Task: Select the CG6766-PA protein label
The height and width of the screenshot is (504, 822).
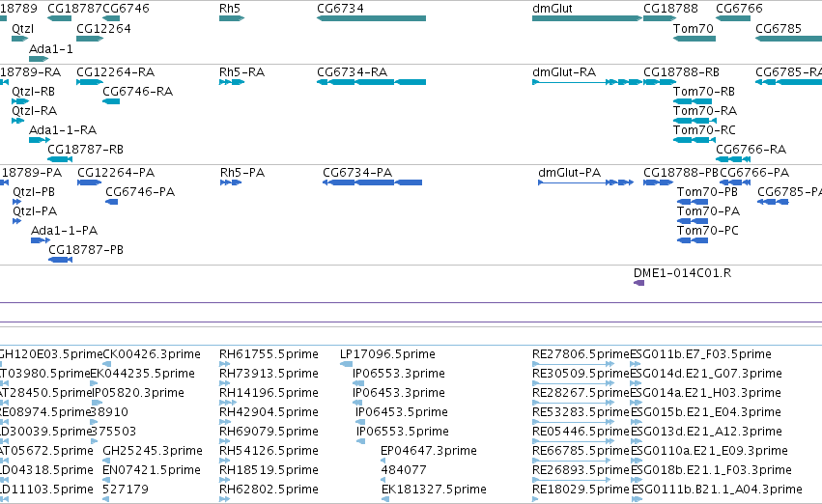Action: [x=754, y=173]
